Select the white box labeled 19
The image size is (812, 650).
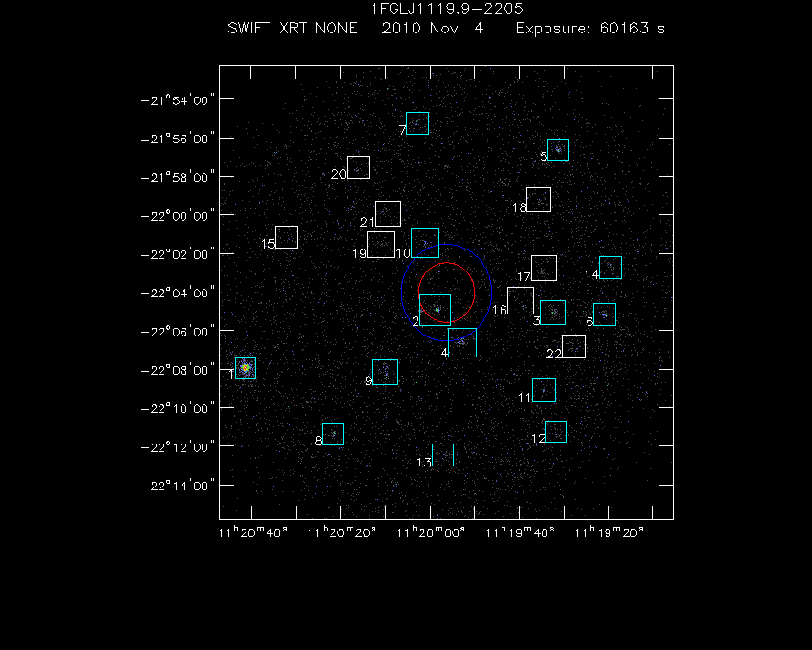[x=380, y=245]
